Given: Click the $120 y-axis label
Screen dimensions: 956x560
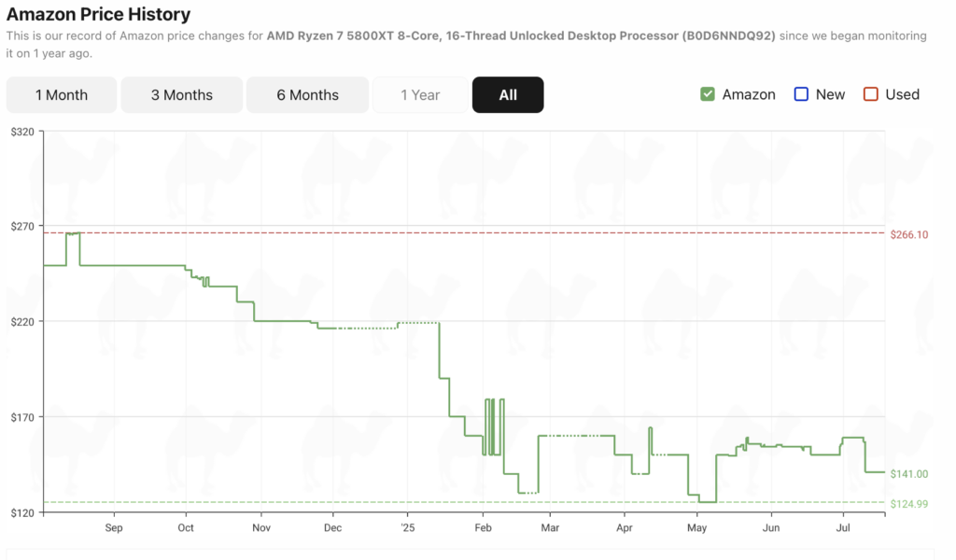Looking at the screenshot, I should tap(22, 513).
